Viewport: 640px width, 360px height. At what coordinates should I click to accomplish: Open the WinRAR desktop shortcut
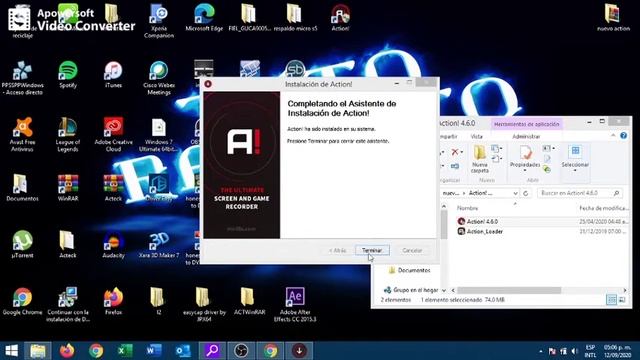coord(68,188)
